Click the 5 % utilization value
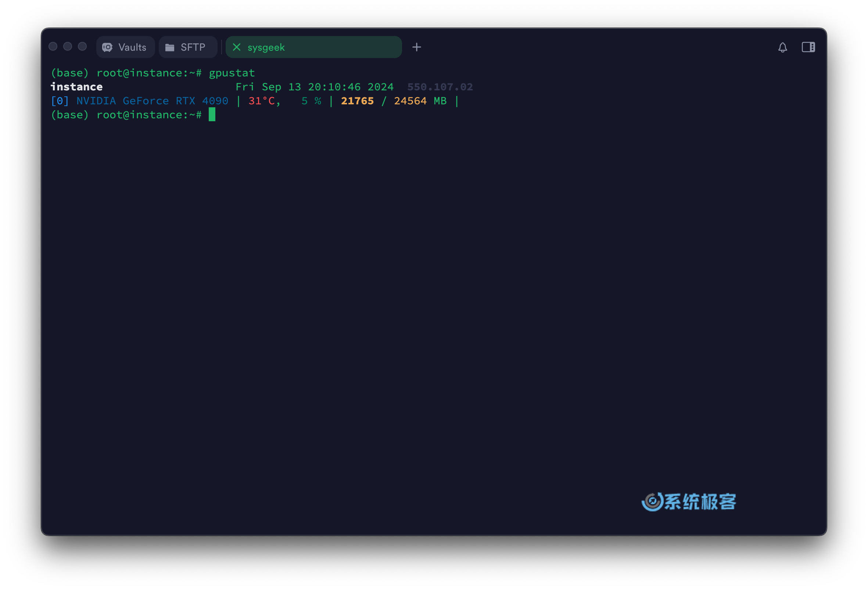Image resolution: width=868 pixels, height=590 pixels. (311, 101)
